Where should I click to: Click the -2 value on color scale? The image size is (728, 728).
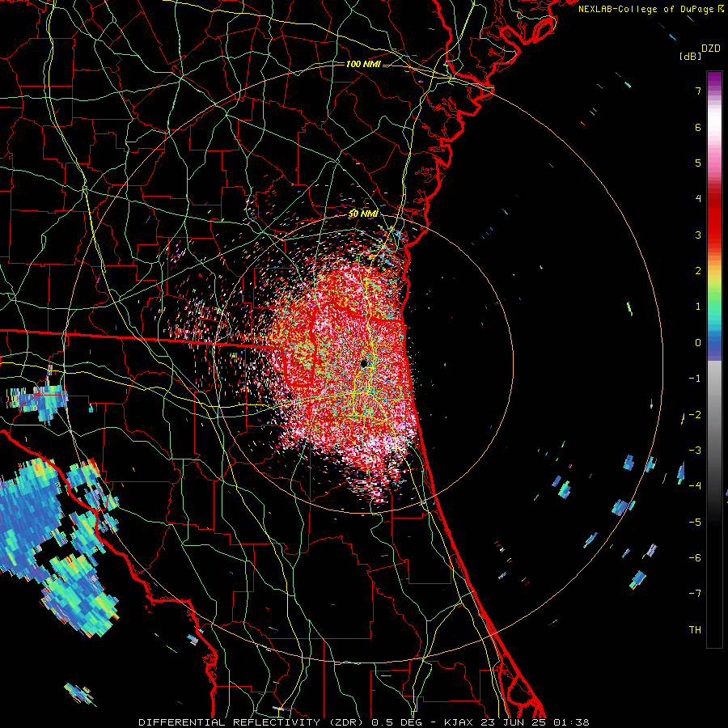[x=695, y=414]
